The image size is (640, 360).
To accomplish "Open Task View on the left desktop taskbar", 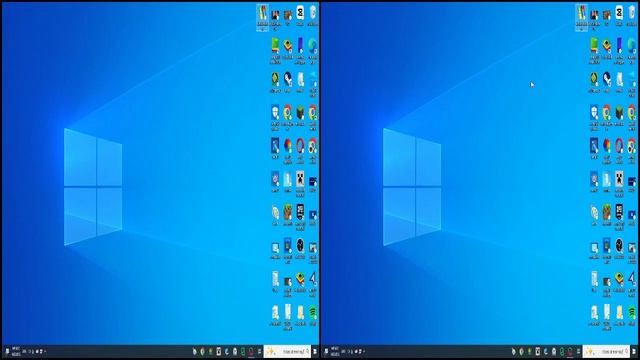I will 259,351.
